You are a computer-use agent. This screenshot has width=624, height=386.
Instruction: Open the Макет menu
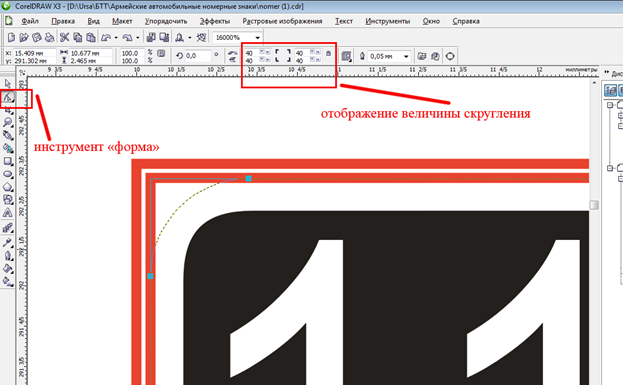122,21
